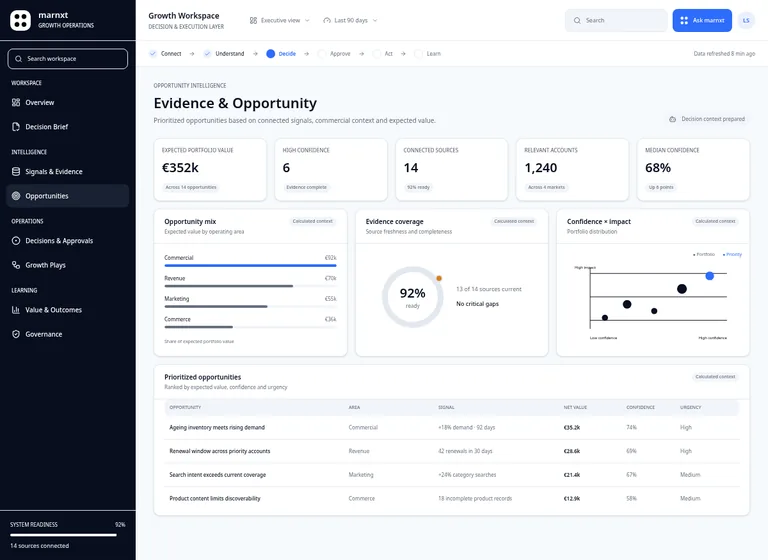Click magnifier icon in Search workspace

tap(19, 59)
